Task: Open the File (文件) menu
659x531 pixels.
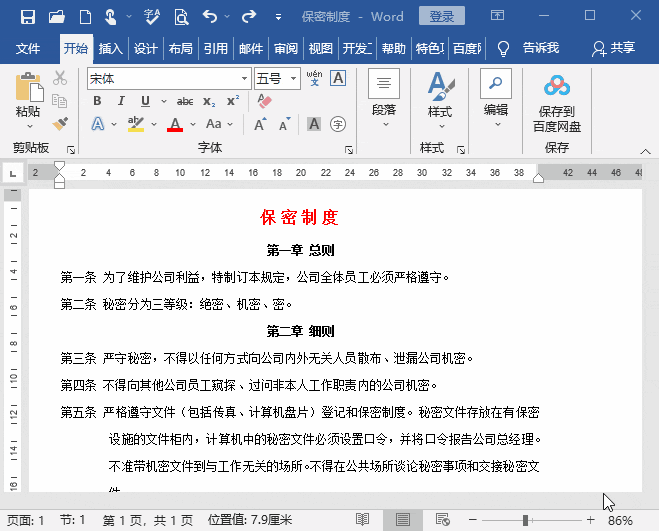Action: coord(28,49)
